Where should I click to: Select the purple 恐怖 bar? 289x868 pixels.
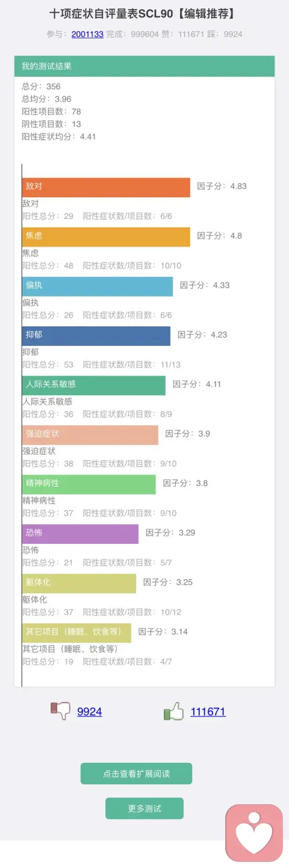click(80, 534)
